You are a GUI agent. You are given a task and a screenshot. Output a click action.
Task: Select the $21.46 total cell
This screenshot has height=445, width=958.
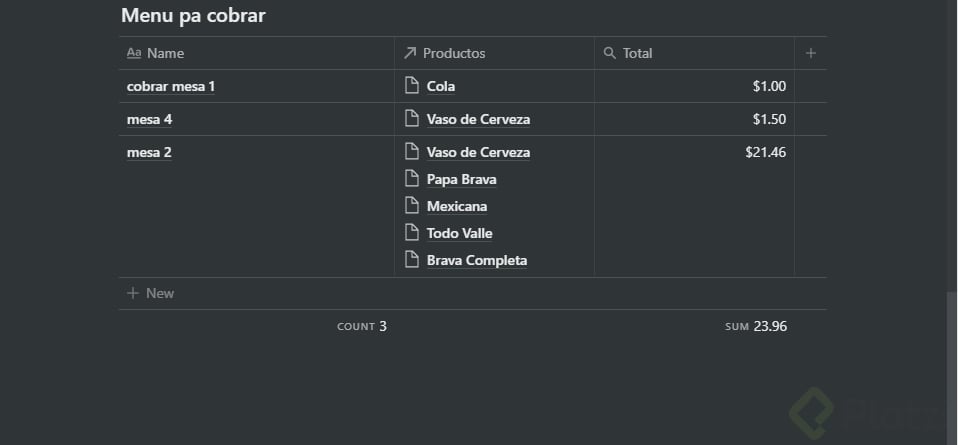[694, 206]
